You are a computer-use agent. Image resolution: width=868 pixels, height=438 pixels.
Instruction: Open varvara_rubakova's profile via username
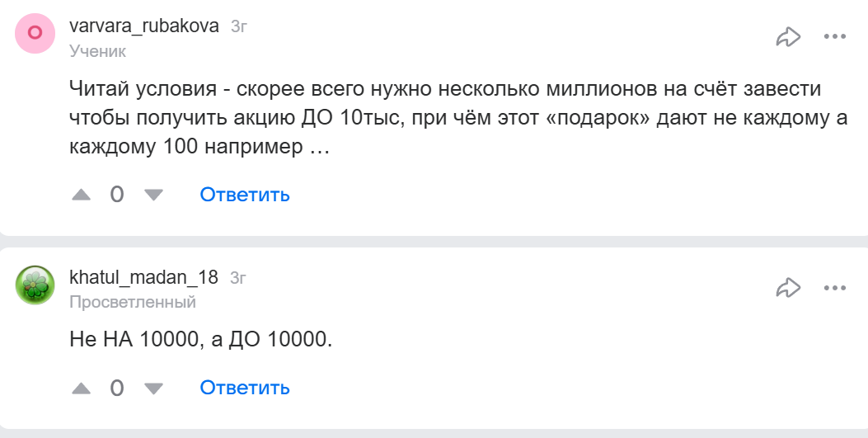[x=144, y=26]
